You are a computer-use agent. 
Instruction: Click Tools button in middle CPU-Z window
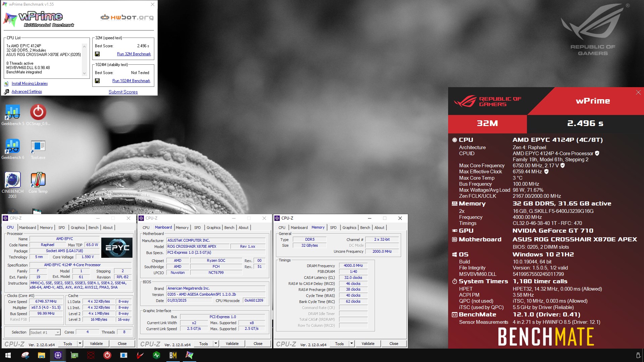(x=204, y=344)
